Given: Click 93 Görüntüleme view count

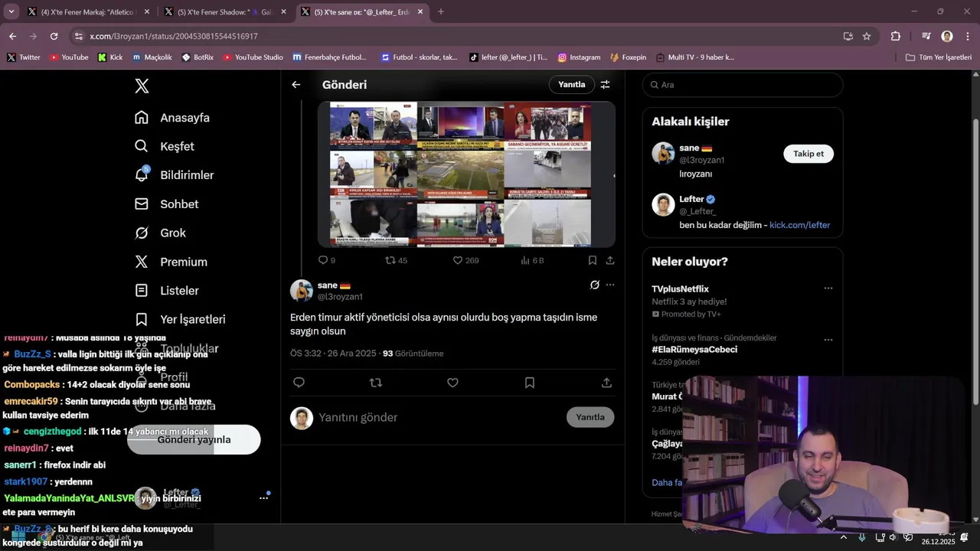Looking at the screenshot, I should click(413, 354).
